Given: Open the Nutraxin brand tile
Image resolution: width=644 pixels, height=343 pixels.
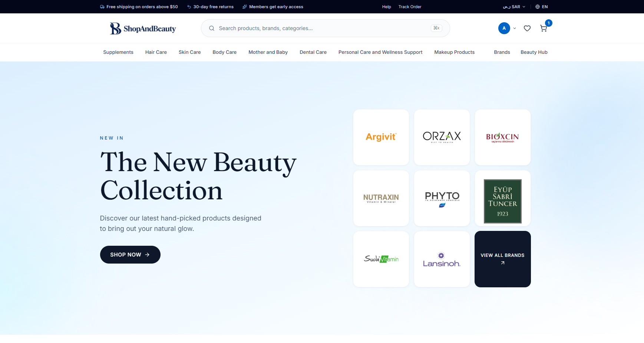Looking at the screenshot, I should pyautogui.click(x=381, y=198).
